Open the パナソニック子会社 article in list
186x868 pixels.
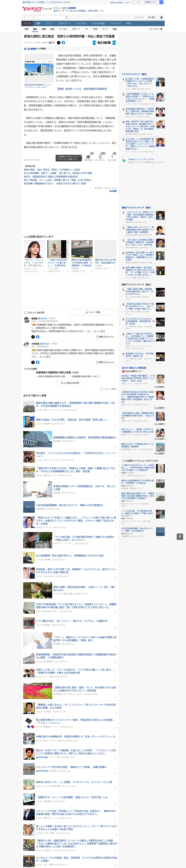[x=76, y=812]
